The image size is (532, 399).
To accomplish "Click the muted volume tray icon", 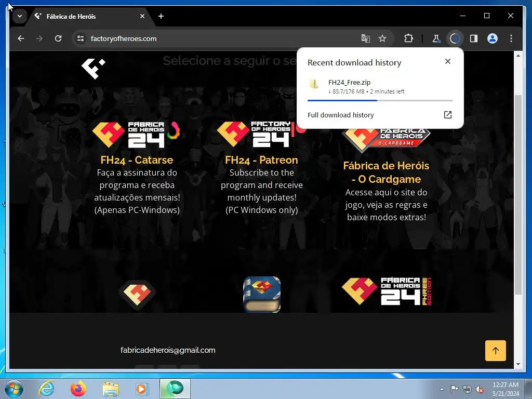I will 480,389.
